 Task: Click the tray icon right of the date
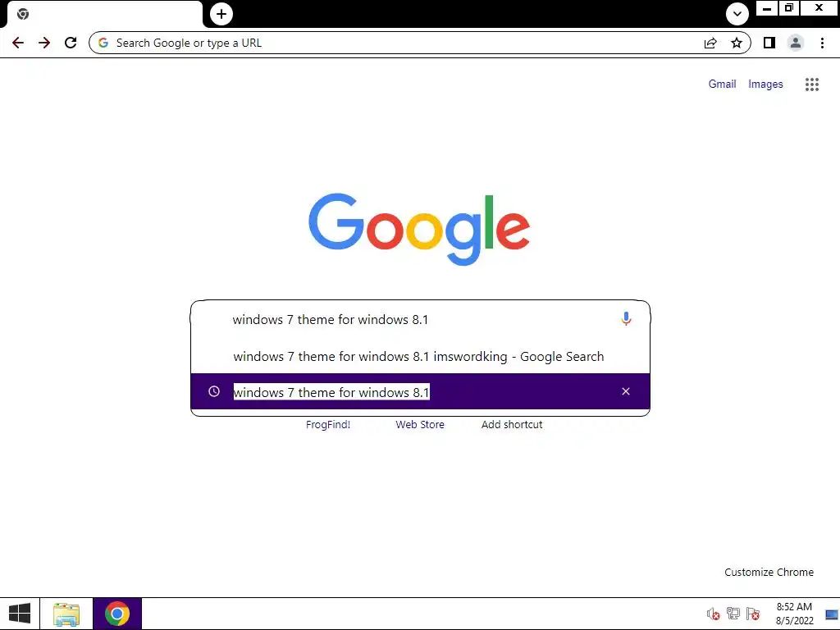point(832,614)
